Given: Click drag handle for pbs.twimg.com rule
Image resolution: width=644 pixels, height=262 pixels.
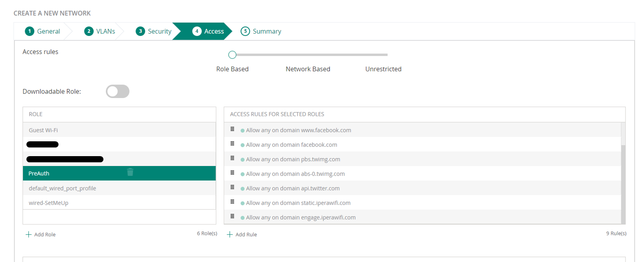Looking at the screenshot, I should pyautogui.click(x=232, y=158).
